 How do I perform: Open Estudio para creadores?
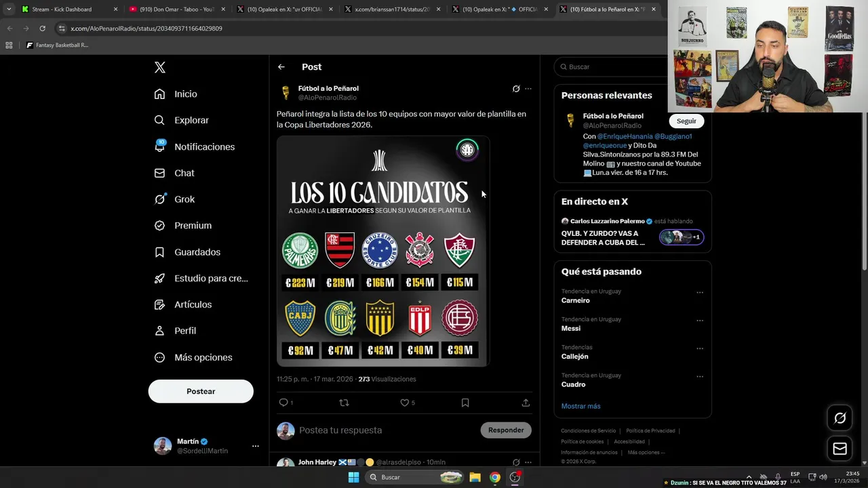pyautogui.click(x=201, y=278)
